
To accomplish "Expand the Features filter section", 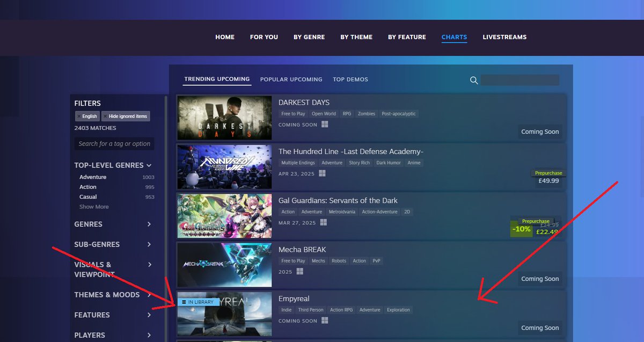I will pyautogui.click(x=149, y=315).
